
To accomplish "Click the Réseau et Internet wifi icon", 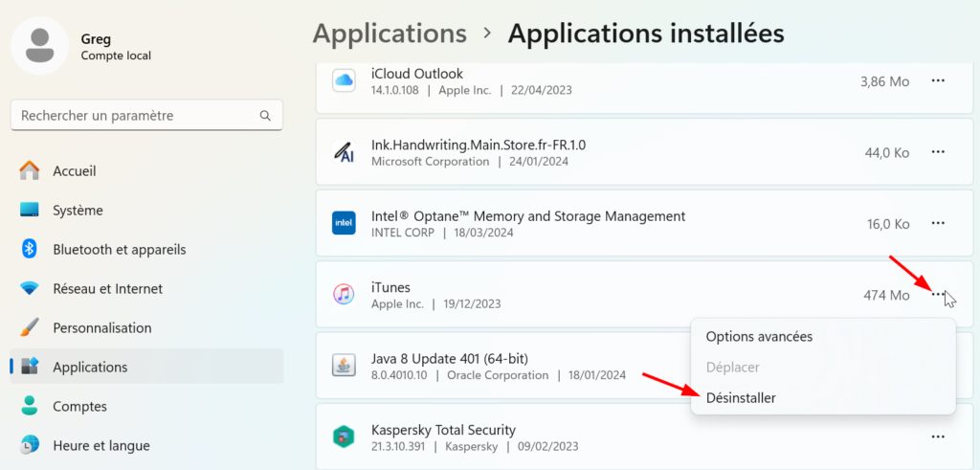I will 30,289.
